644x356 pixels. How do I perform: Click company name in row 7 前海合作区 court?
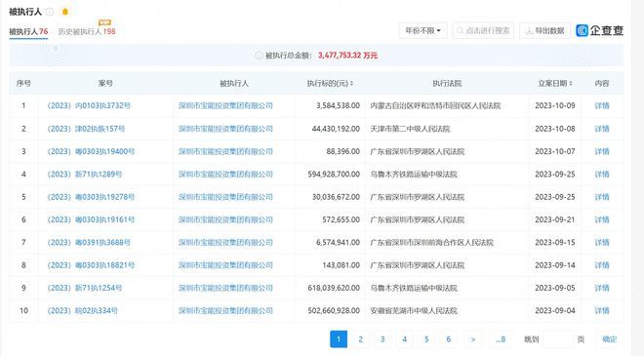[x=225, y=243]
